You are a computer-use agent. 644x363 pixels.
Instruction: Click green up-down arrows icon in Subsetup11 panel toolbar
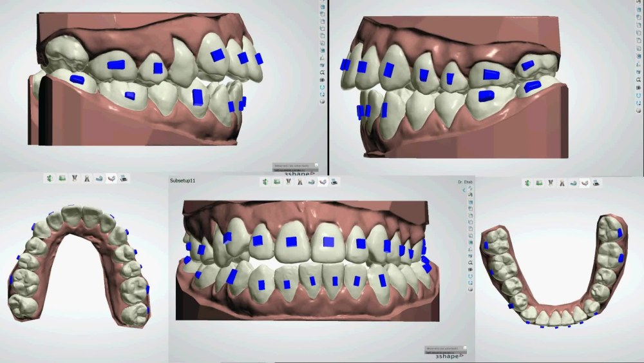tap(265, 182)
